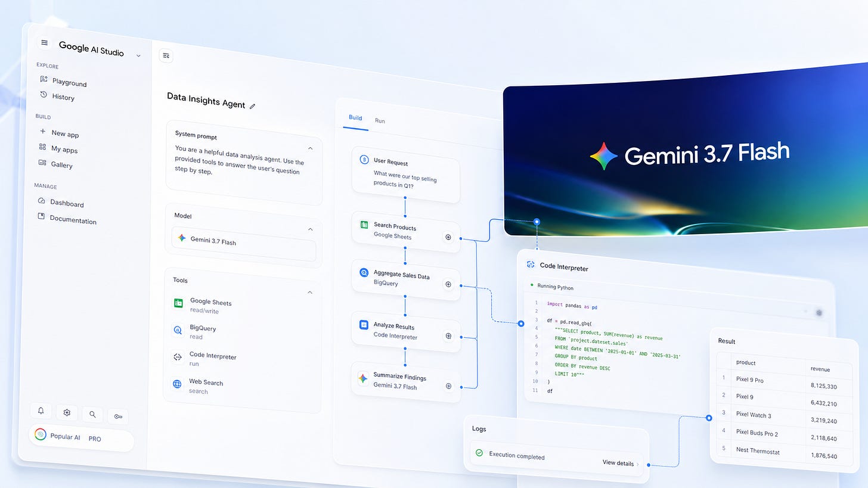The width and height of the screenshot is (868, 488).
Task: Open Gallery in the sidebar
Action: (x=56, y=164)
